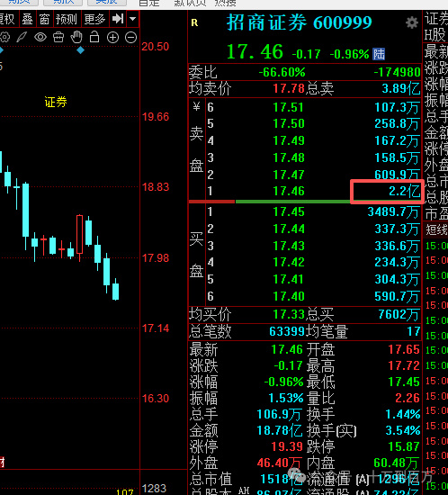Activate the hand pan tool
This screenshot has width=448, height=495.
[x=76, y=37]
